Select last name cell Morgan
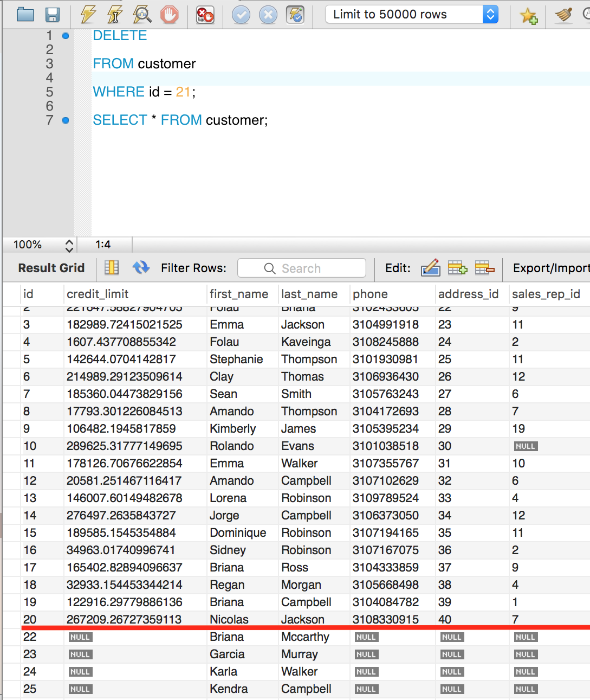The width and height of the screenshot is (590, 700). coord(301,585)
